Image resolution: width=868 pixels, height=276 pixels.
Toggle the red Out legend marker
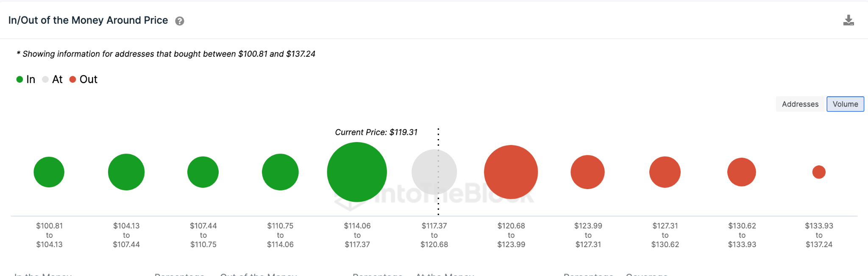72,79
